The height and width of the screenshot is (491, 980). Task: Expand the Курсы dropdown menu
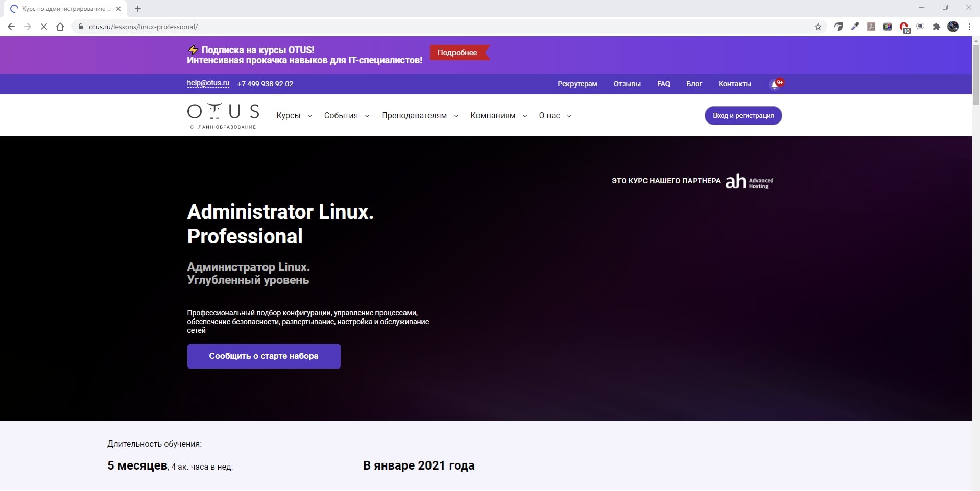point(294,116)
